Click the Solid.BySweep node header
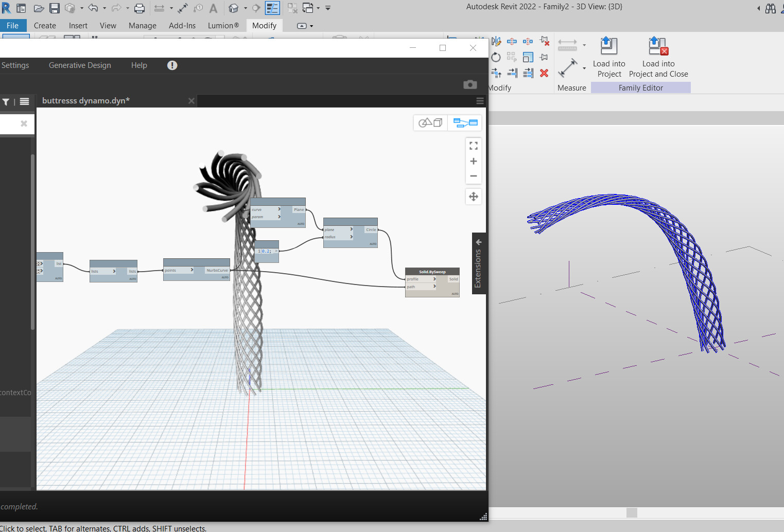Screen dimensions: 784x532 (x=432, y=272)
